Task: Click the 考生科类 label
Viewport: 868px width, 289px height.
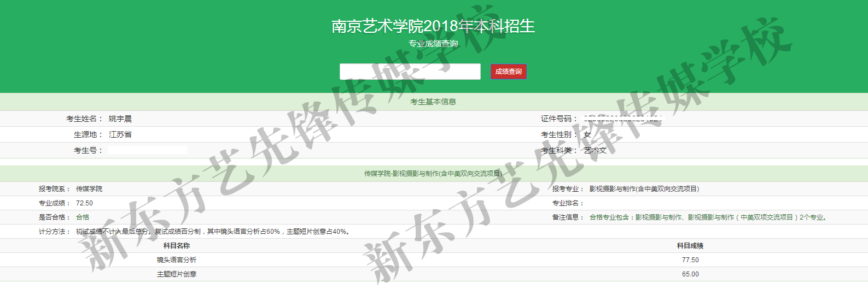Action: point(559,150)
